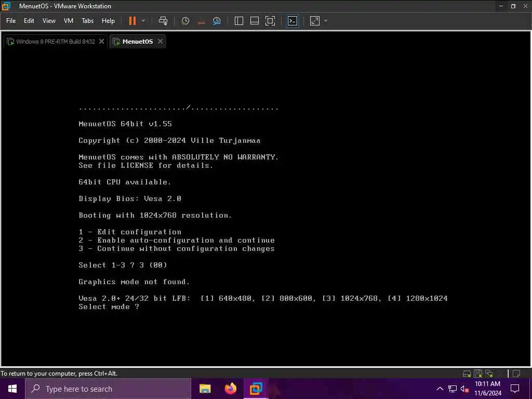Click the '1 - Edit configuration' line

[x=130, y=232]
